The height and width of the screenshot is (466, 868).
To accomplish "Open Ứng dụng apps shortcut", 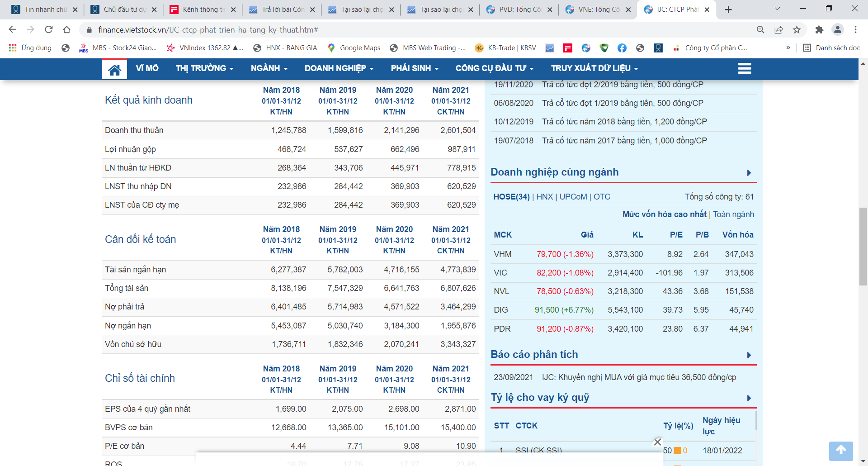I will (x=30, y=48).
